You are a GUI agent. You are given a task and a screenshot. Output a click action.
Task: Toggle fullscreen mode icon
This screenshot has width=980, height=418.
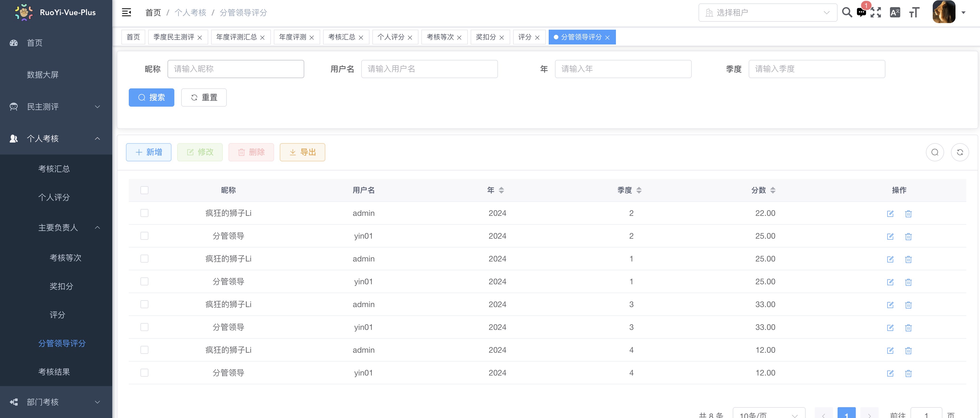click(876, 13)
